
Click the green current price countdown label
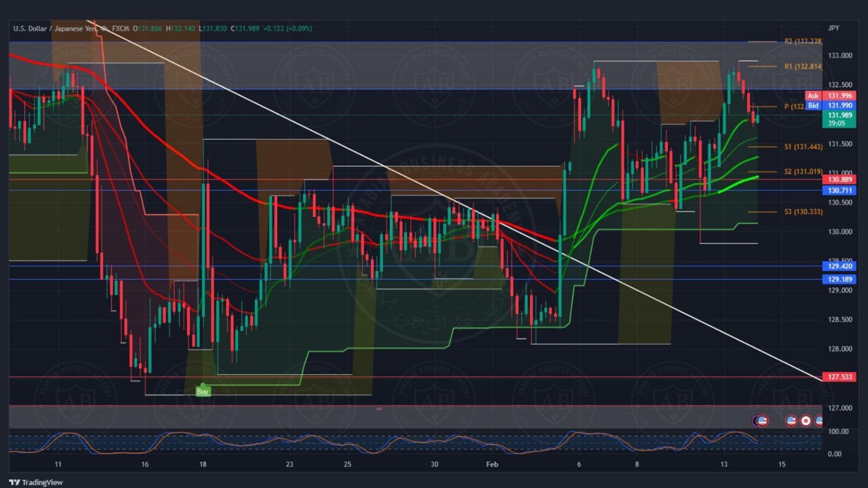pos(839,119)
